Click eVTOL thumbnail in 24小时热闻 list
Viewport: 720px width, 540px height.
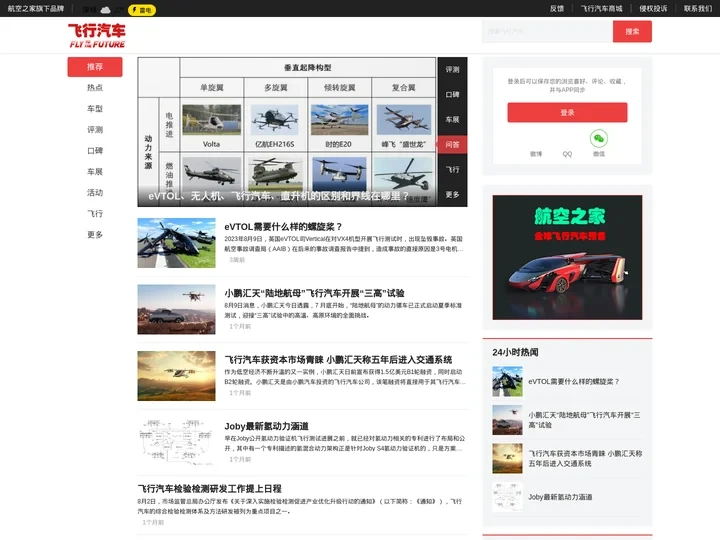507,382
